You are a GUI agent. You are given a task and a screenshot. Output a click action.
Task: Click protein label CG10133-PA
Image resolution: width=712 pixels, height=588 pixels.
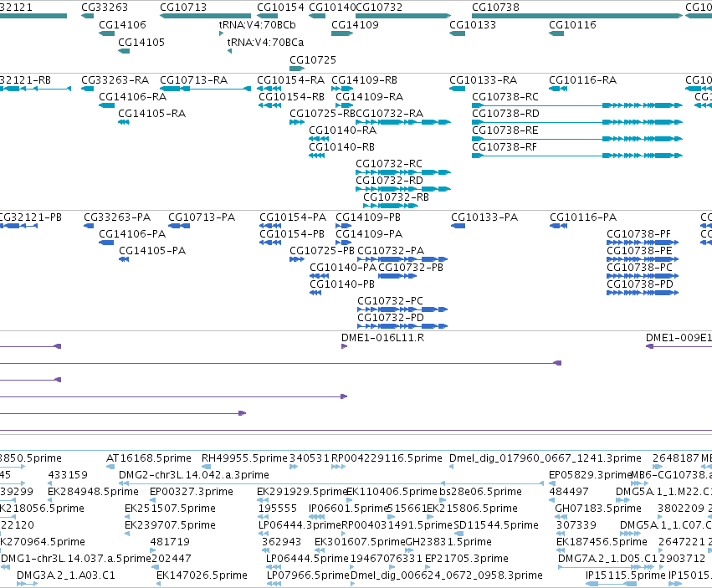[484, 217]
